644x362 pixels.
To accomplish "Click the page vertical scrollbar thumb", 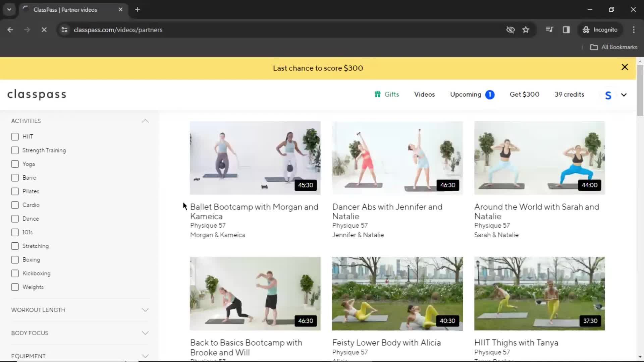I will tap(640, 90).
